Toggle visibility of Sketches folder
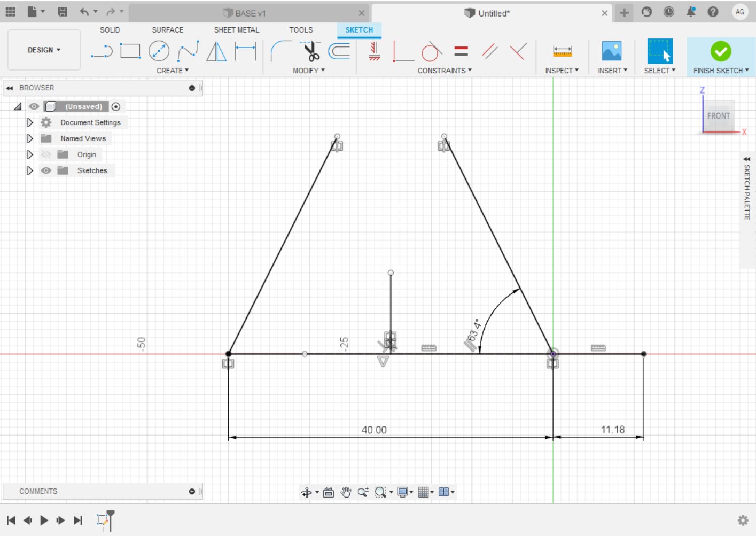Screen dimensions: 756x536 click(x=46, y=170)
